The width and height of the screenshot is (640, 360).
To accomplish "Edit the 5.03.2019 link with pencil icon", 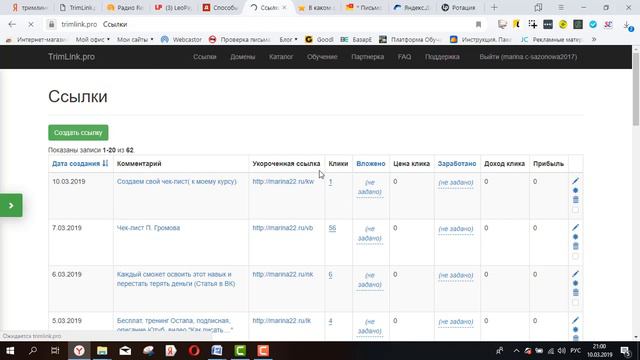I will (576, 320).
